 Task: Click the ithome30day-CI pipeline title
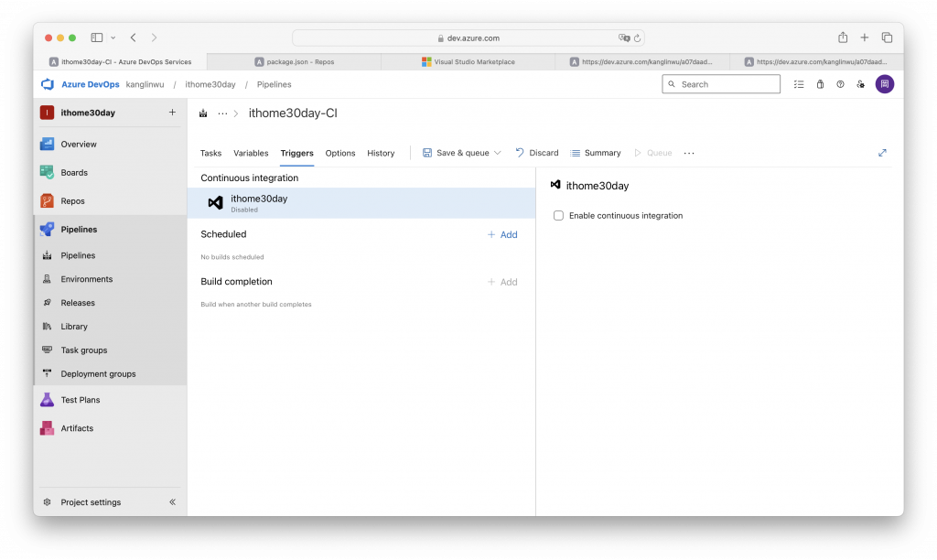point(293,113)
